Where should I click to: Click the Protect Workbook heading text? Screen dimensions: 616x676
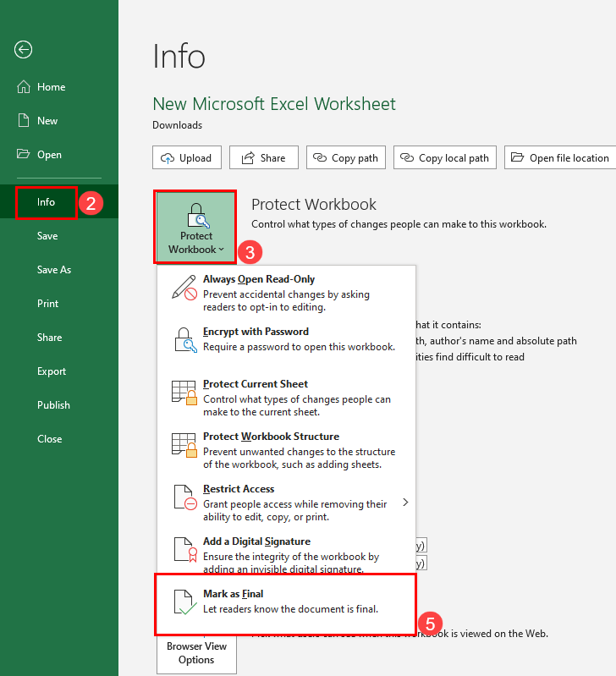coord(314,205)
